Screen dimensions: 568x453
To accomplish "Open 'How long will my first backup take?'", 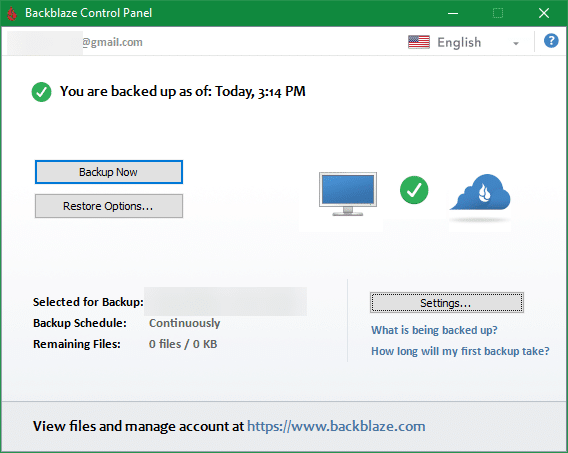I will tap(460, 351).
